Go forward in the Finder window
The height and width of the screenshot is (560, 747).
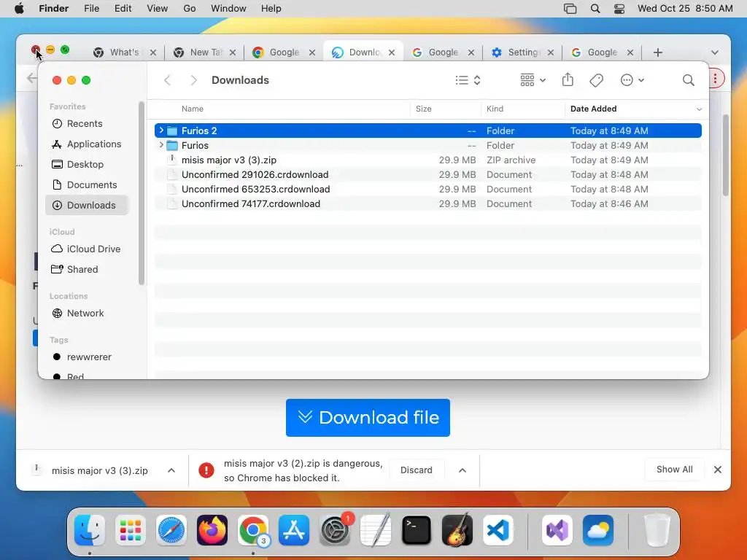pyautogui.click(x=193, y=80)
